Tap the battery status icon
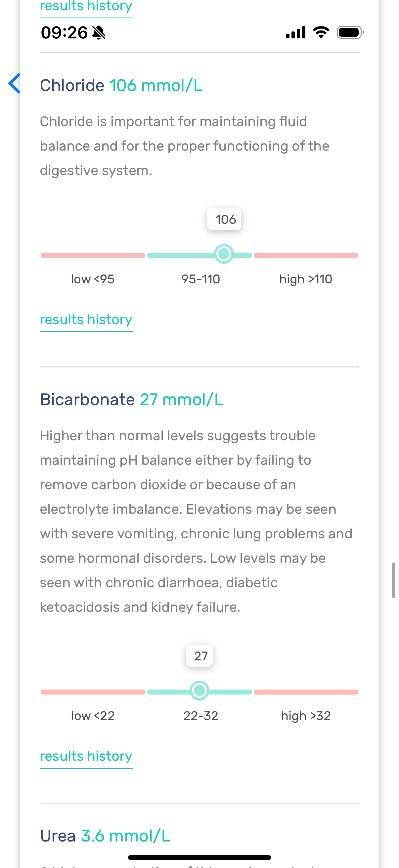The width and height of the screenshot is (399, 868). coord(350,32)
